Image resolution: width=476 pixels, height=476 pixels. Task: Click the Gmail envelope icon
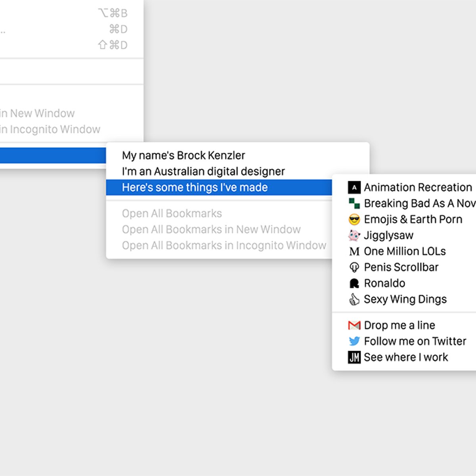click(354, 325)
